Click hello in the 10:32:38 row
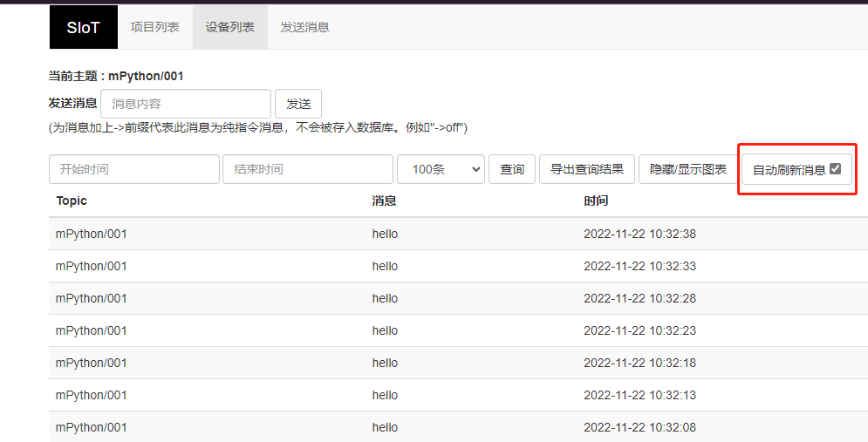 (385, 234)
